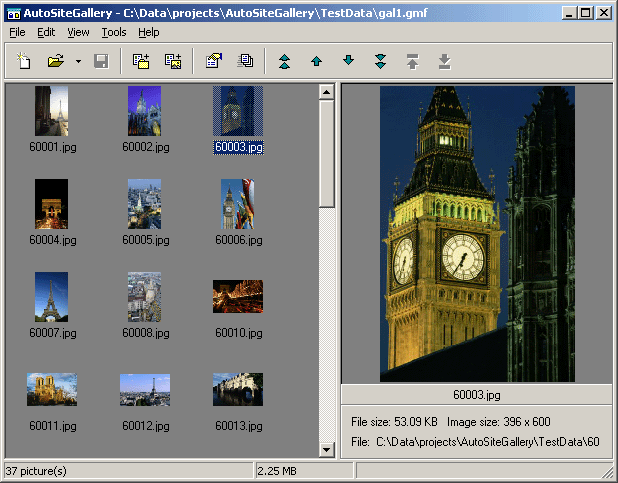Click the open folder icon
This screenshot has width=618, height=483.
coord(57,62)
